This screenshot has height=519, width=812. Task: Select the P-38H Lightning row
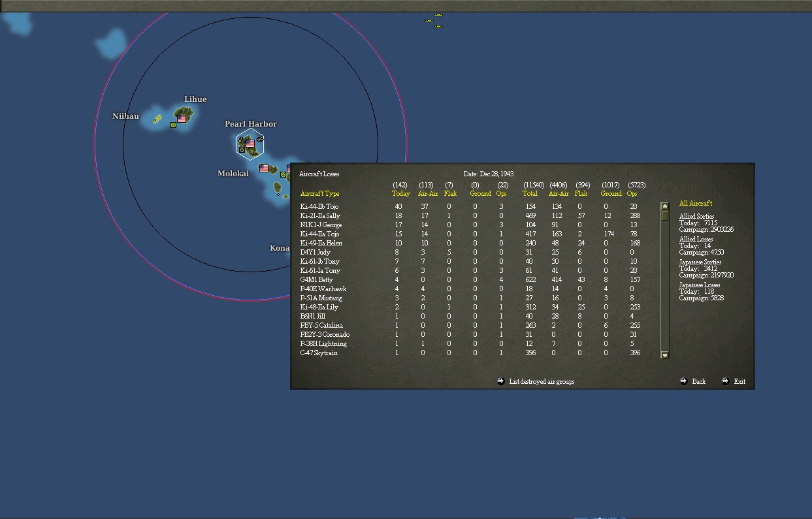tap(470, 344)
